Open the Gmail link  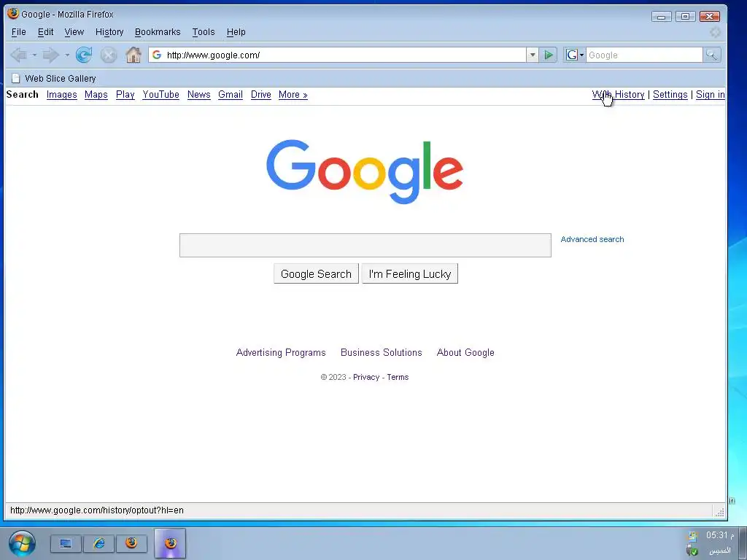point(231,95)
